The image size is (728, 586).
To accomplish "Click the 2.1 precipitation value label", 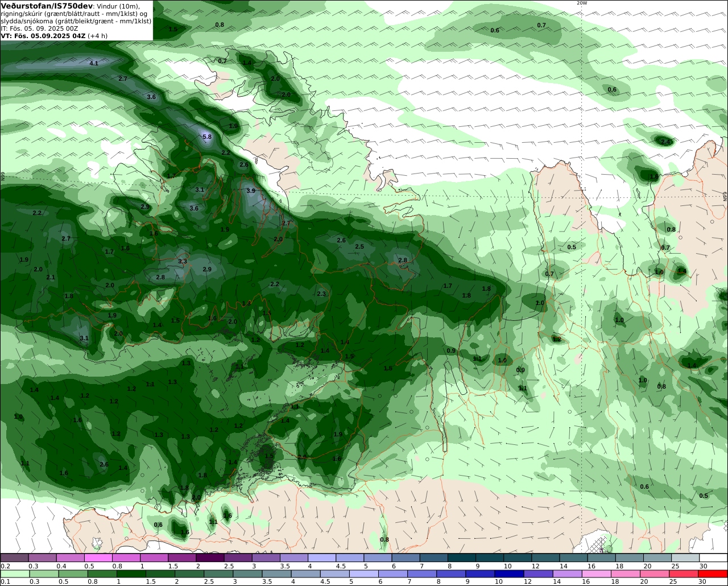I will pos(51,277).
